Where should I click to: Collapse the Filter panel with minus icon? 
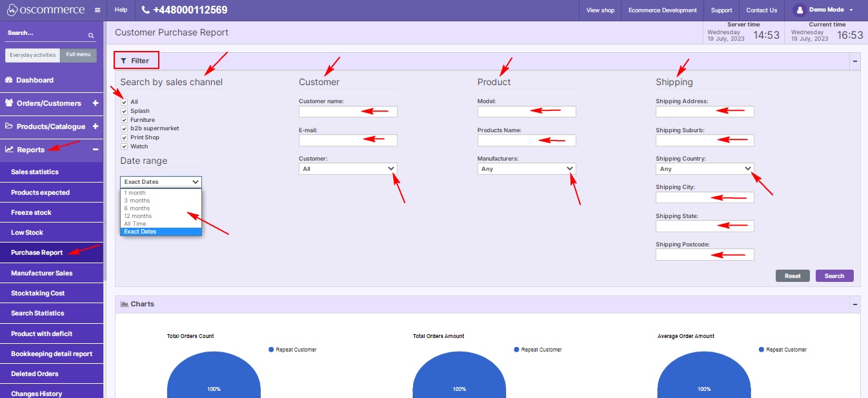[855, 61]
